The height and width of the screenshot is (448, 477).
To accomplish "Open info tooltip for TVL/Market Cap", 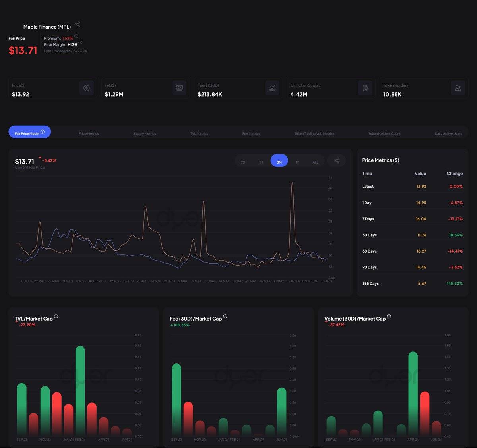I will pyautogui.click(x=56, y=316).
